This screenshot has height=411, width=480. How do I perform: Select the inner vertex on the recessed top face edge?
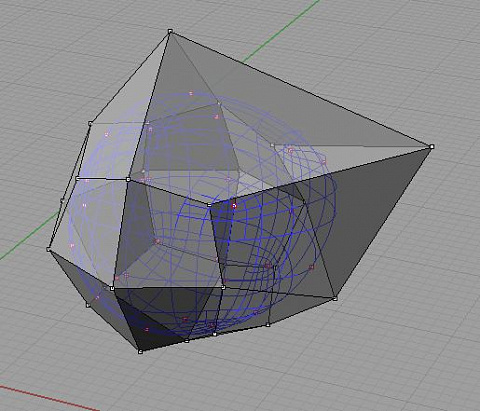tap(273, 145)
